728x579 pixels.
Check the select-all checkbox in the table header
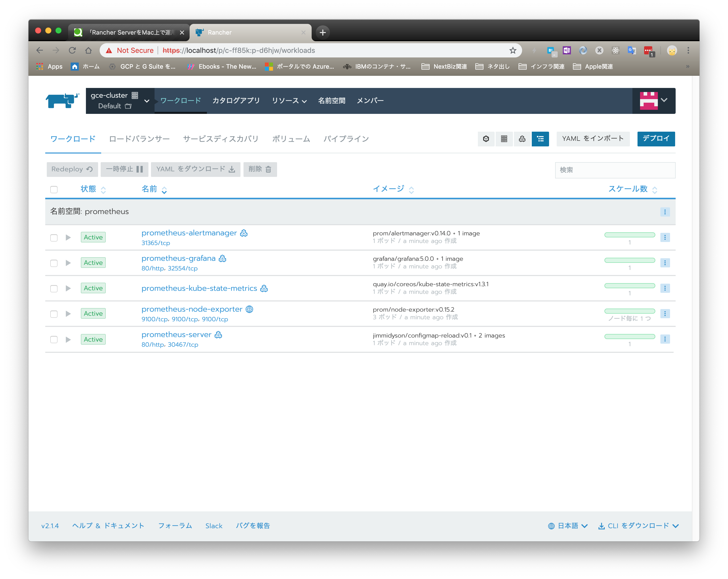54,189
